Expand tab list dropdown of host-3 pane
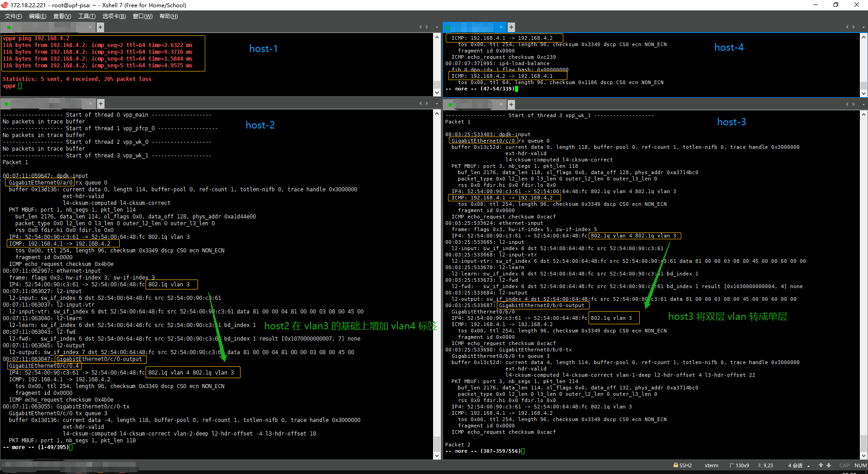The image size is (868, 474). click(x=863, y=104)
